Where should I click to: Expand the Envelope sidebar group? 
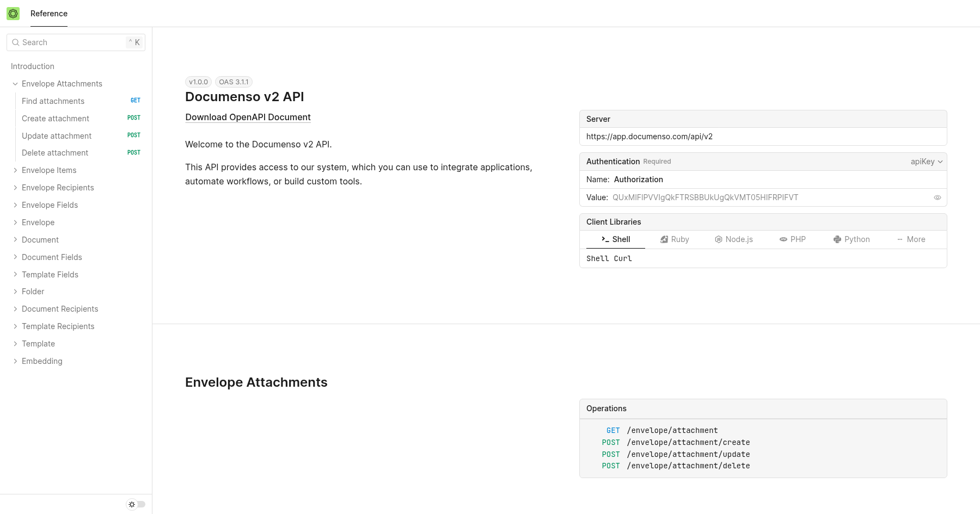click(15, 222)
